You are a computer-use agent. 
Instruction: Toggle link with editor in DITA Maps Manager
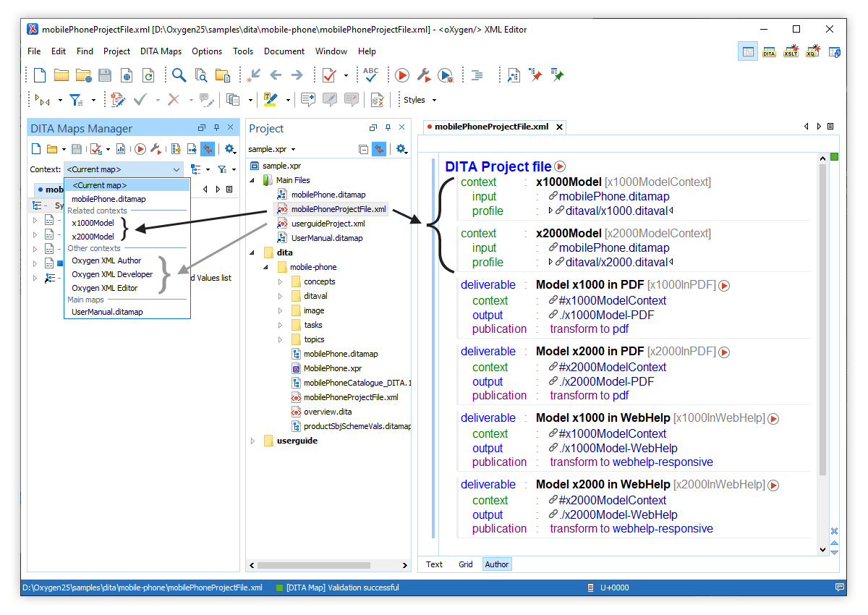tap(208, 149)
